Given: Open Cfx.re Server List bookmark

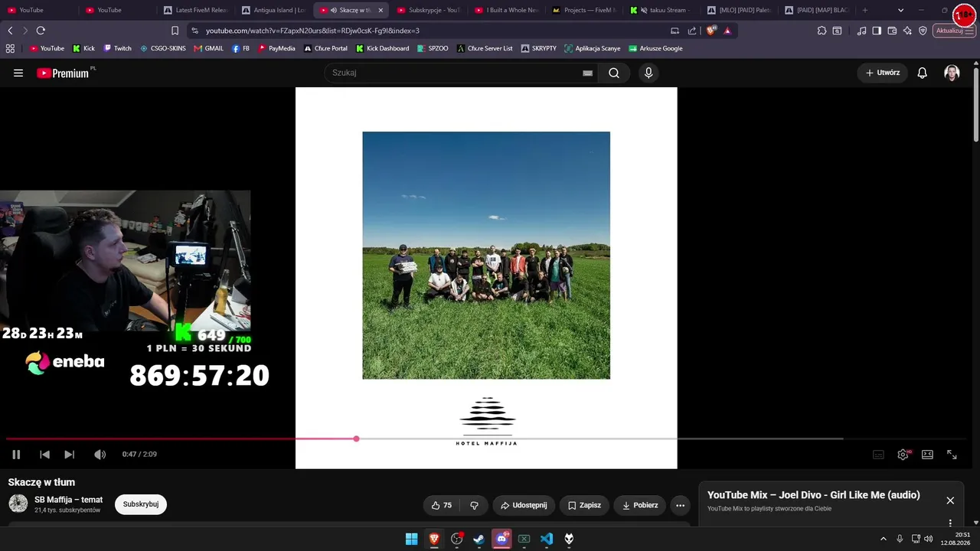Looking at the screenshot, I should (485, 48).
